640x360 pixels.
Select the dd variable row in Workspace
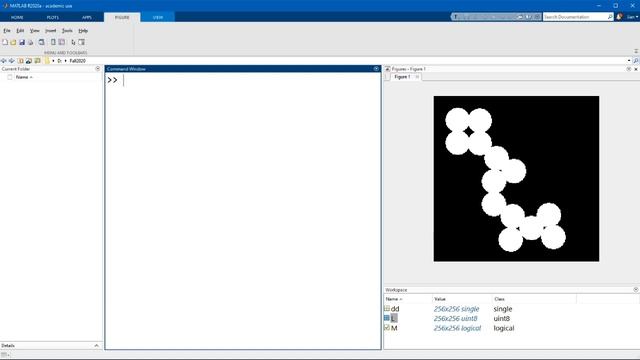511,309
